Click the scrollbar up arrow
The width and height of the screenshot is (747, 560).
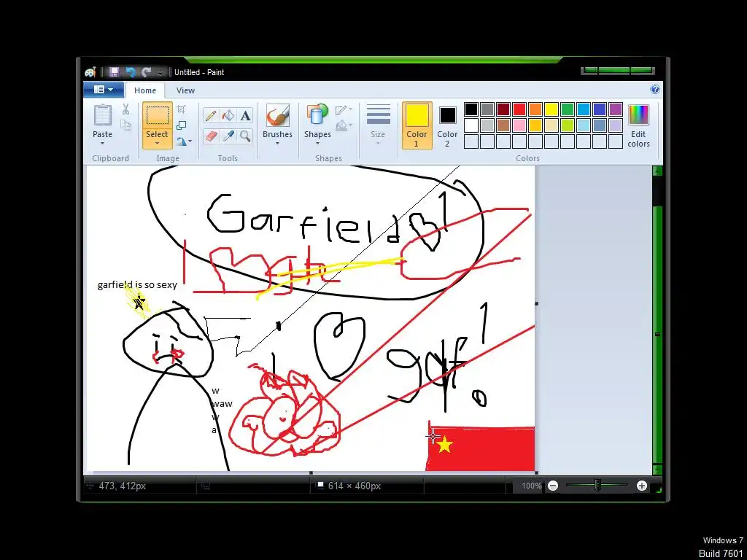point(657,171)
